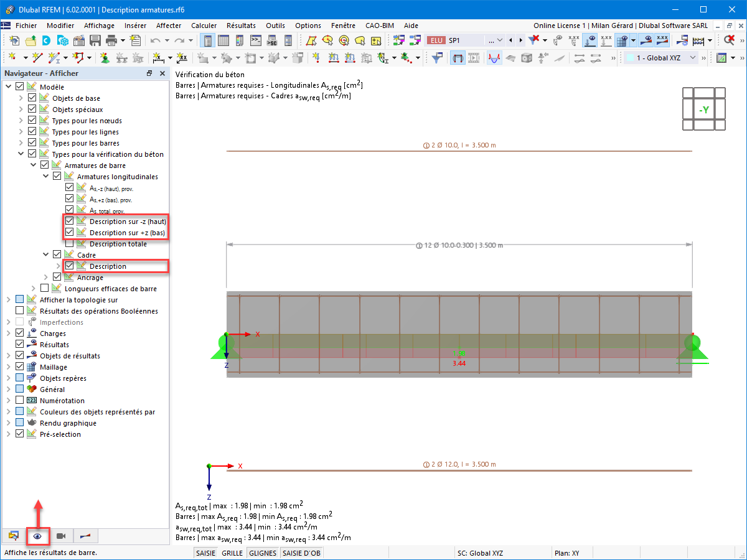Open the camera/animation panel at bottom left
The width and height of the screenshot is (747, 560).
click(x=60, y=536)
